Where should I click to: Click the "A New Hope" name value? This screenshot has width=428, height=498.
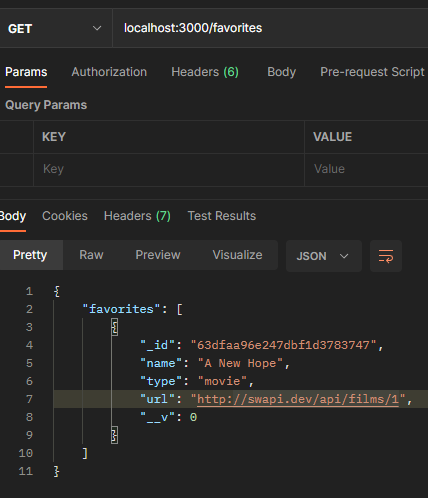tap(240, 363)
